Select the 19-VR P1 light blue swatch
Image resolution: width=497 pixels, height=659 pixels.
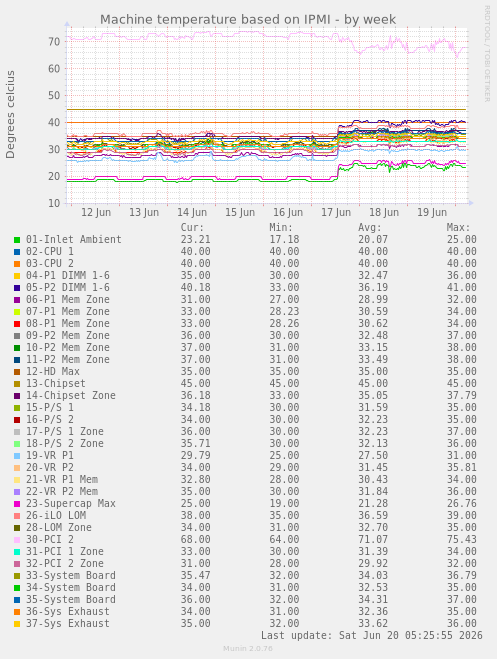click(17, 456)
